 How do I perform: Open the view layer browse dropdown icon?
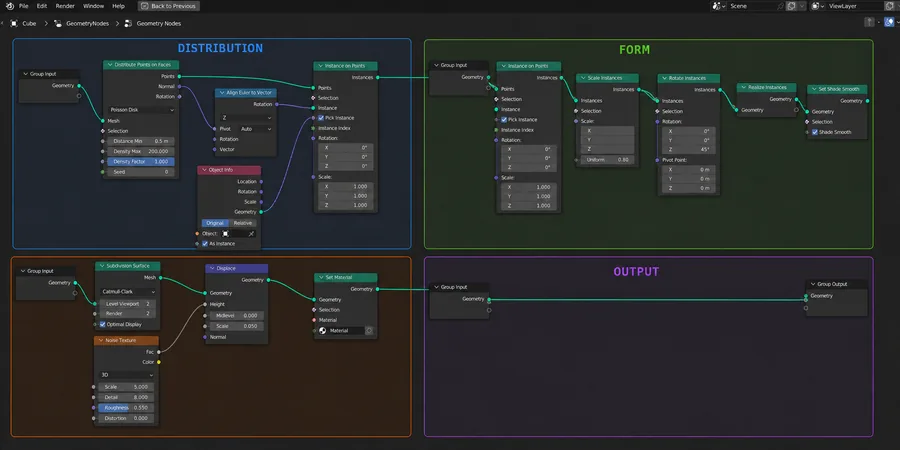tap(817, 6)
